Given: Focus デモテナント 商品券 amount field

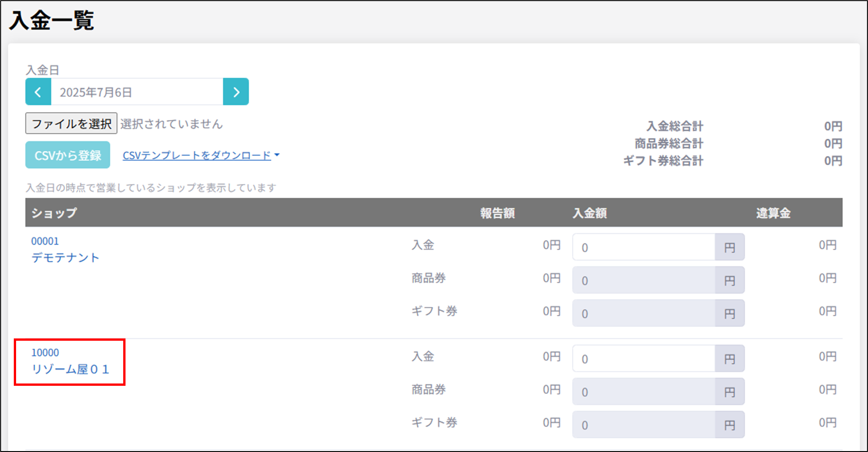Looking at the screenshot, I should 643,280.
